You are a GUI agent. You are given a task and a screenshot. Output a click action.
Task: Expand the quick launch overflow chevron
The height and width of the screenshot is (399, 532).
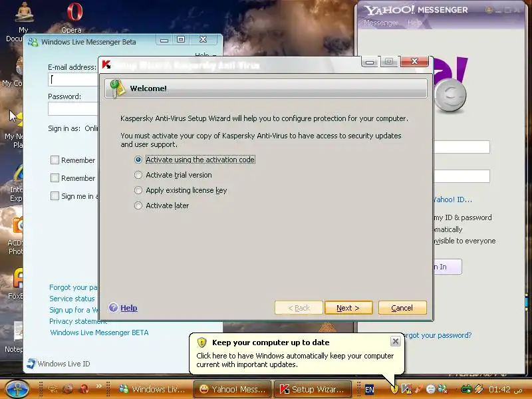(x=98, y=386)
